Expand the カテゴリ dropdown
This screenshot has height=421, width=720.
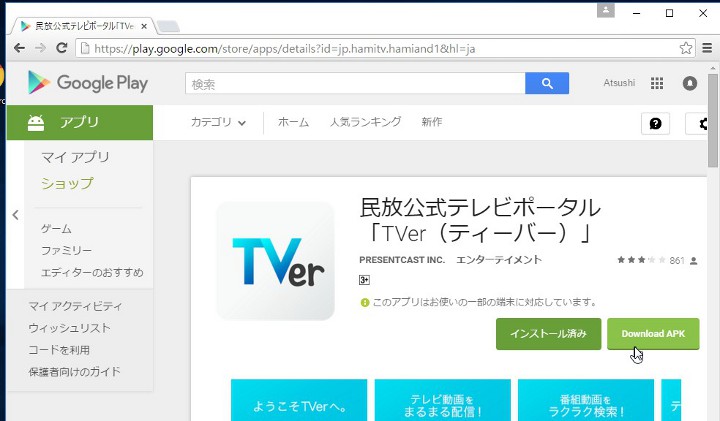218,122
